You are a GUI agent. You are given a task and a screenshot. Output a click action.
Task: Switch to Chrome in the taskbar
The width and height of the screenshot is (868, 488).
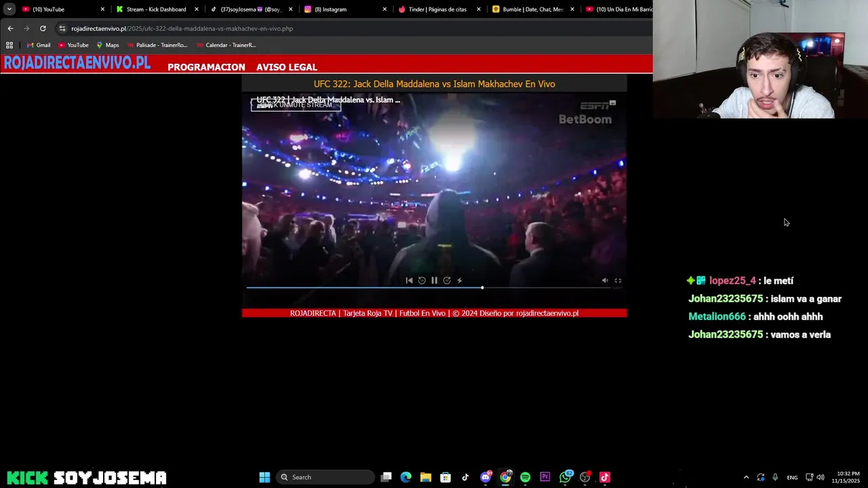coord(505,477)
